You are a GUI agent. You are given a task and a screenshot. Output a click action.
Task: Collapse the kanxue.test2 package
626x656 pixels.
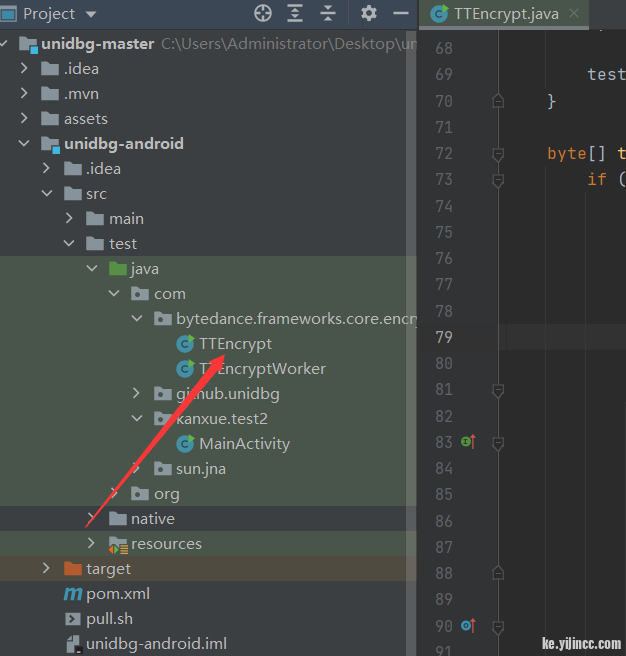[x=137, y=418]
